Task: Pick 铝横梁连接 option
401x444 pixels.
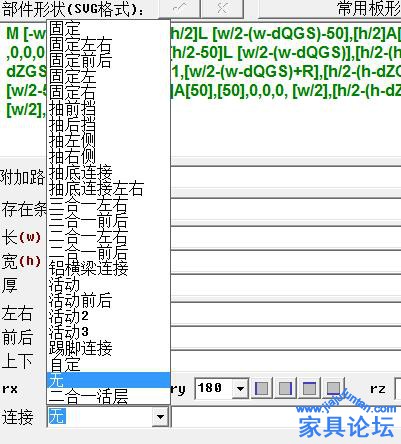Action: [108, 268]
